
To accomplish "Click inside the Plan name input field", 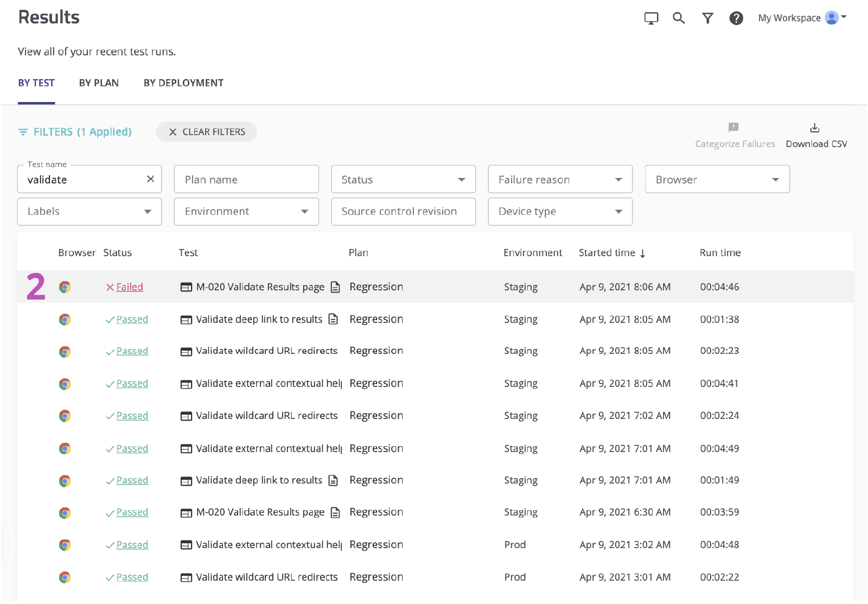I will (x=246, y=179).
